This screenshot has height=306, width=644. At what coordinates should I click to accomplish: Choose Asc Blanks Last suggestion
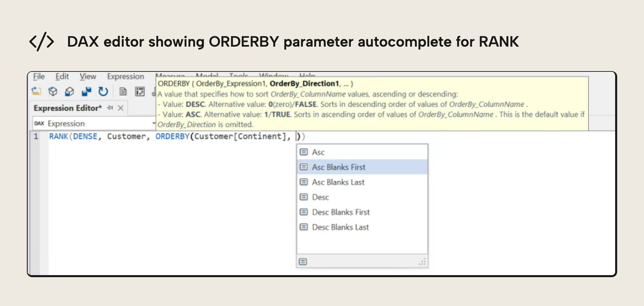(362, 182)
